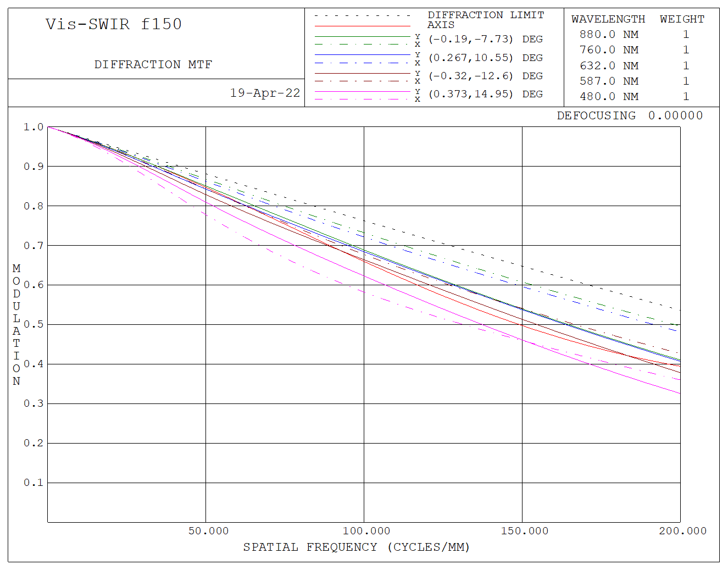The image size is (728, 570).
Task: Click the vertical MODULATION axis title
Action: (16, 324)
